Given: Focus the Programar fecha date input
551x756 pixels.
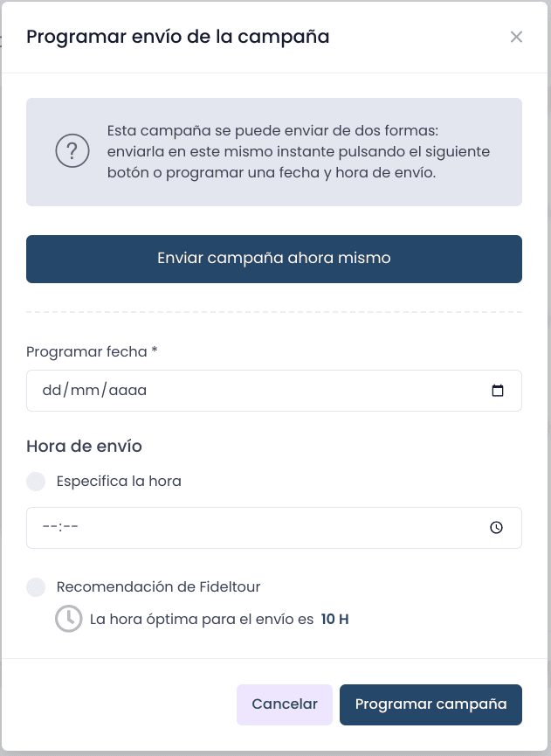Looking at the screenshot, I should click(x=274, y=391).
